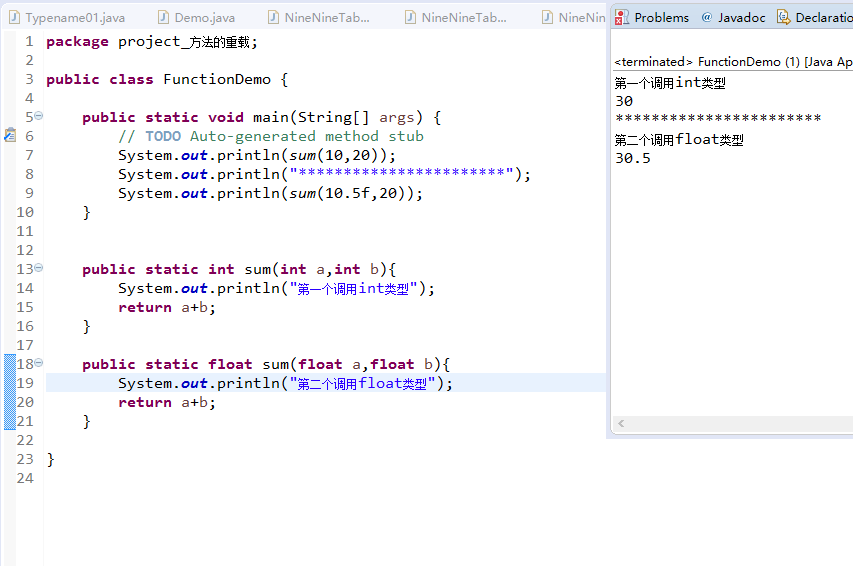Click the console scroll-left arrow
Viewport: 853px width, 566px height.
pyautogui.click(x=621, y=423)
